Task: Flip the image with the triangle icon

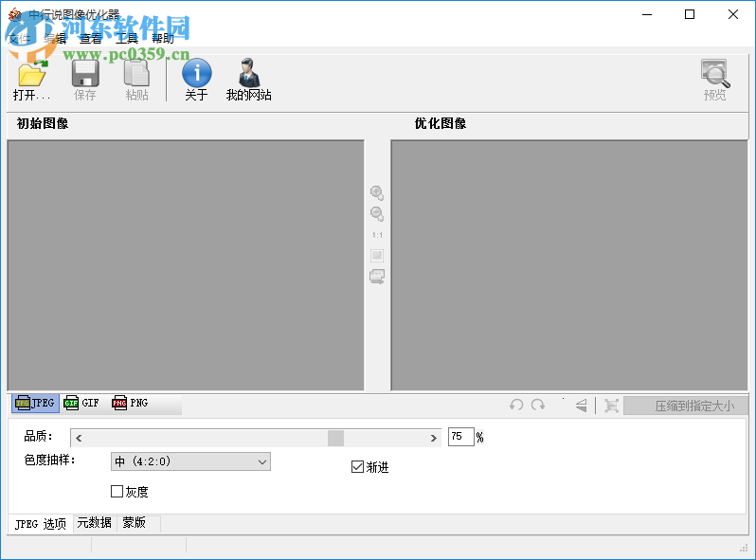Action: pyautogui.click(x=582, y=406)
